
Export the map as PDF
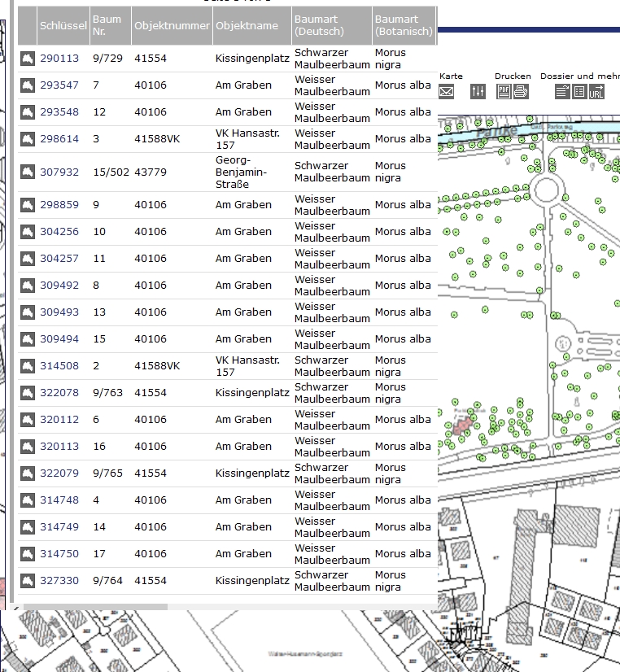click(x=504, y=91)
